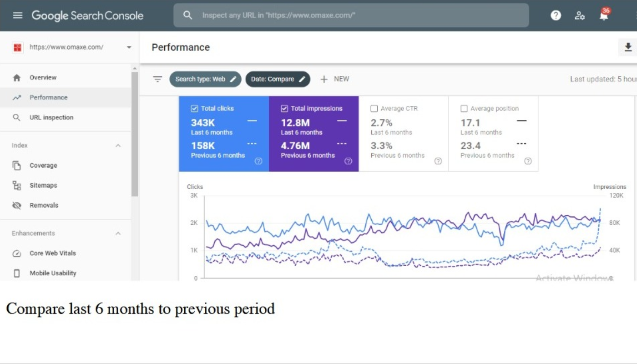
Task: Click the export download icon
Action: pyautogui.click(x=628, y=47)
